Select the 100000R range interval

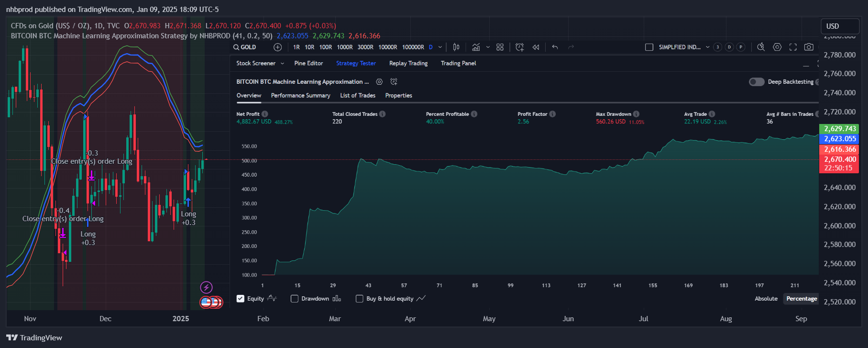click(x=413, y=47)
